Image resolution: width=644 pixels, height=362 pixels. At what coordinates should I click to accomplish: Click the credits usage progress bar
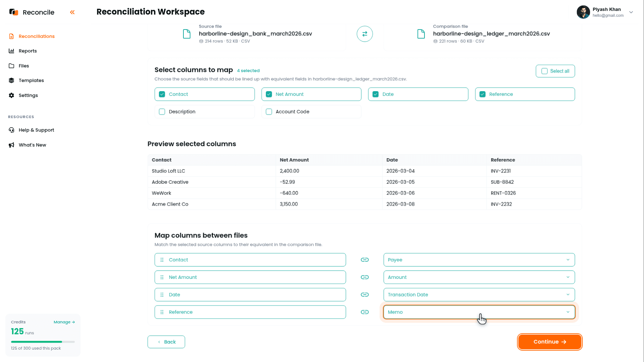(x=43, y=342)
